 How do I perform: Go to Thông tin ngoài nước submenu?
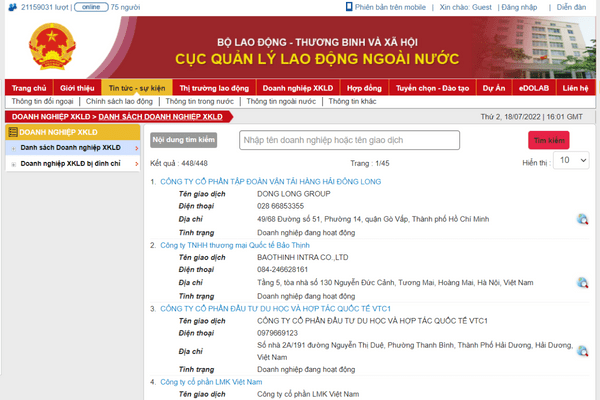click(281, 101)
